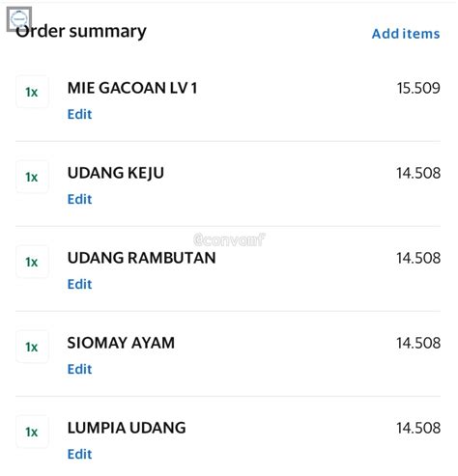
Task: Open the MIE GACOAN LV 1 item name
Action: (x=132, y=88)
